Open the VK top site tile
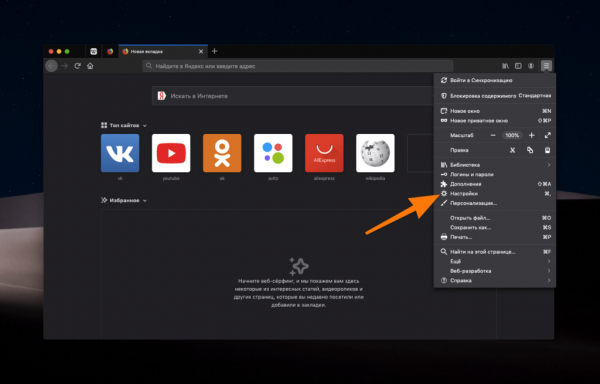Image resolution: width=600 pixels, height=384 pixels. pos(120,153)
